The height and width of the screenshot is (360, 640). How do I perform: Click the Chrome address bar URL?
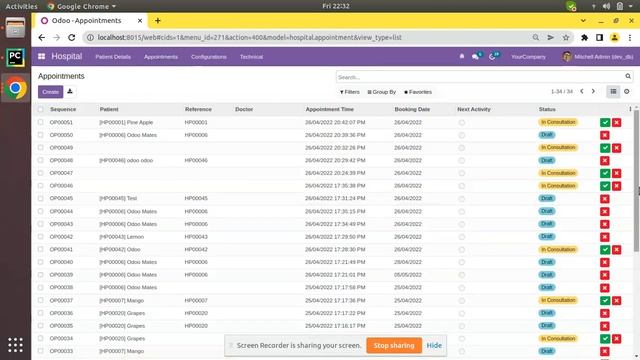[x=249, y=38]
